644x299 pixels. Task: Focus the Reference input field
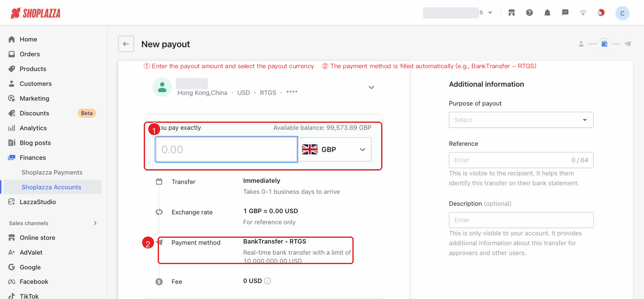point(521,160)
